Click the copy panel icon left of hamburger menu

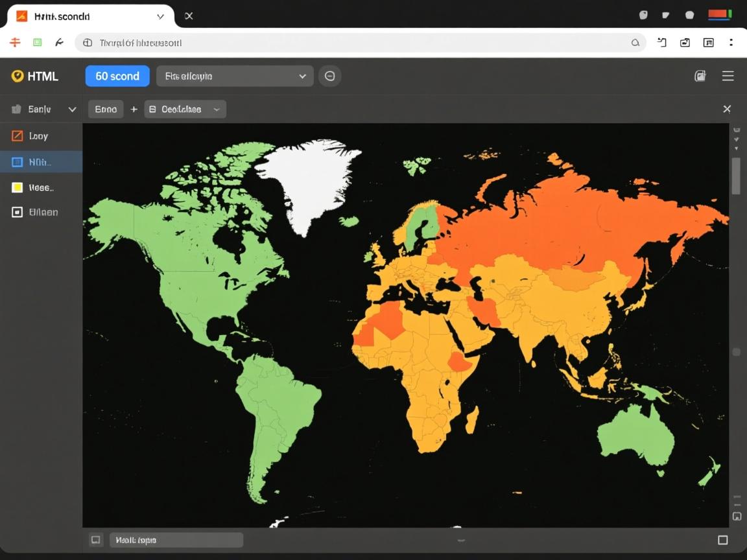[x=700, y=76]
